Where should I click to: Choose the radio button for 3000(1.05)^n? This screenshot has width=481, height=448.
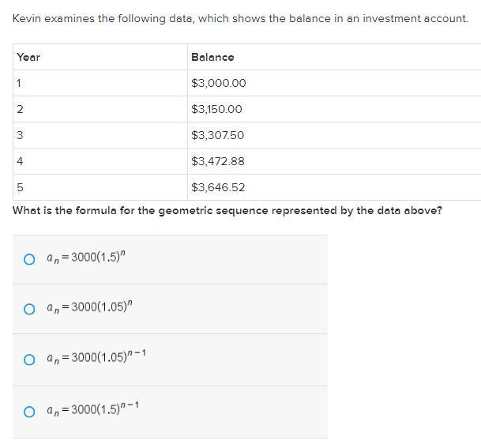pos(29,309)
